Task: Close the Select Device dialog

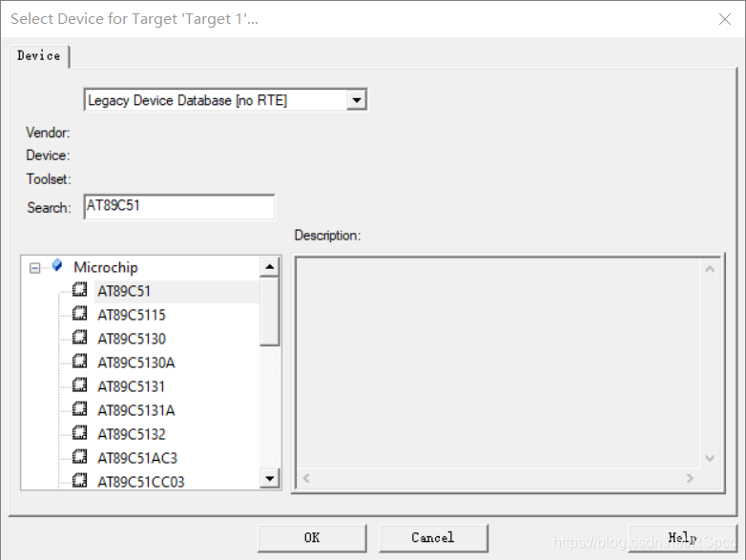Action: click(x=725, y=19)
